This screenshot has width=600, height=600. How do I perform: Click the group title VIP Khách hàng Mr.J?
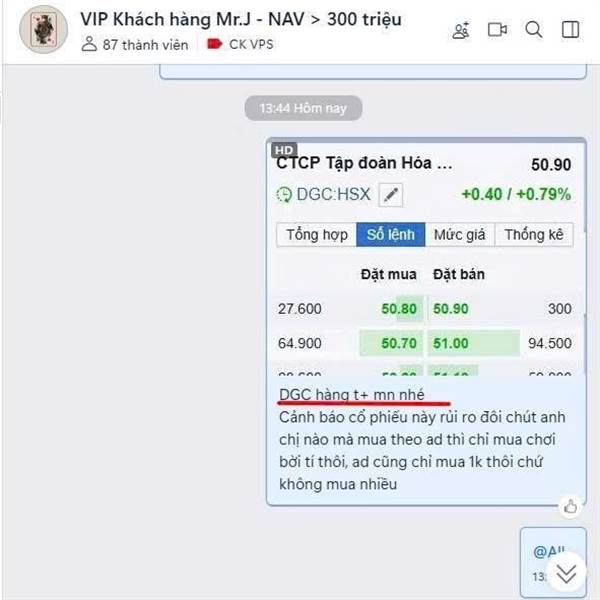[241, 19]
